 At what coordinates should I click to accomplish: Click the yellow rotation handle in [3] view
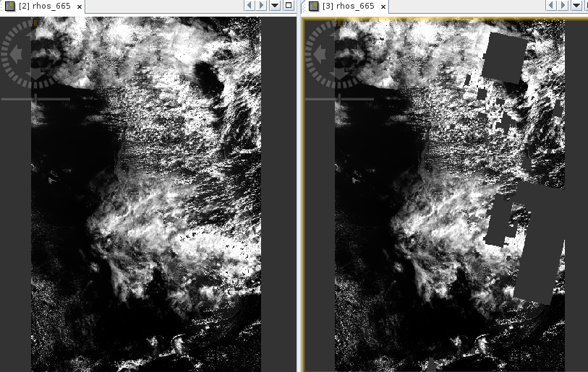coord(339,23)
